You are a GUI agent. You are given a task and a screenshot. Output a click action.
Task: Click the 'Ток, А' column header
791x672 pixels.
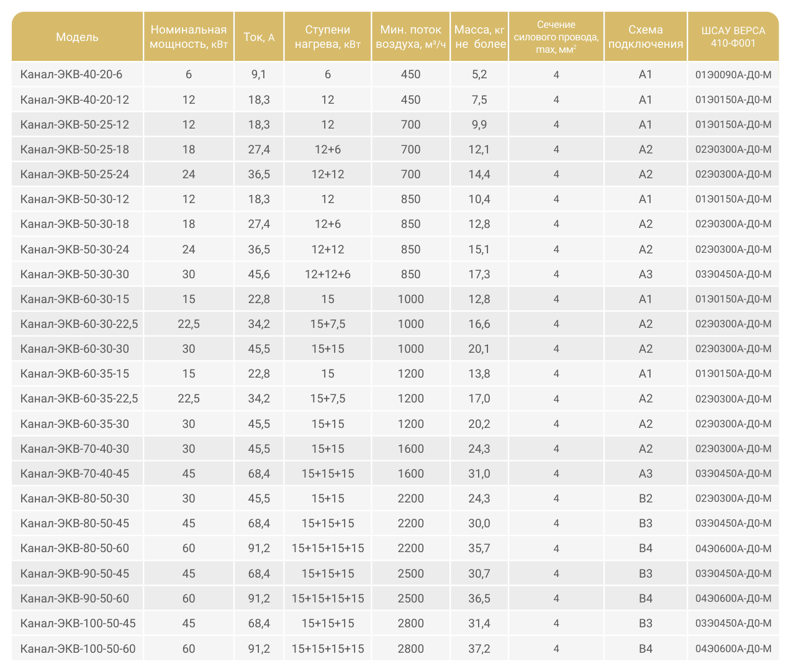pyautogui.click(x=259, y=37)
